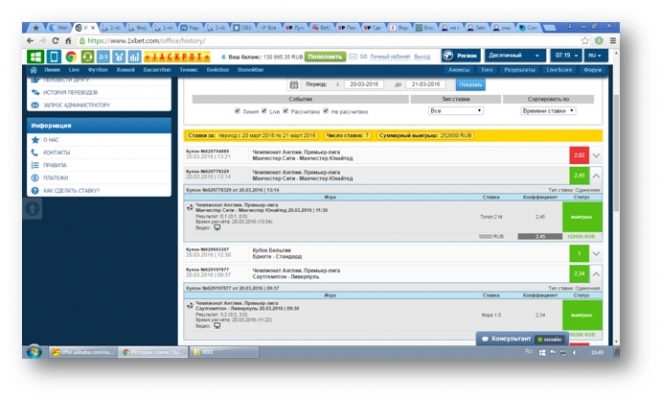Click the blue 2:1 score icon
The height and width of the screenshot is (400, 661).
[x=103, y=56]
